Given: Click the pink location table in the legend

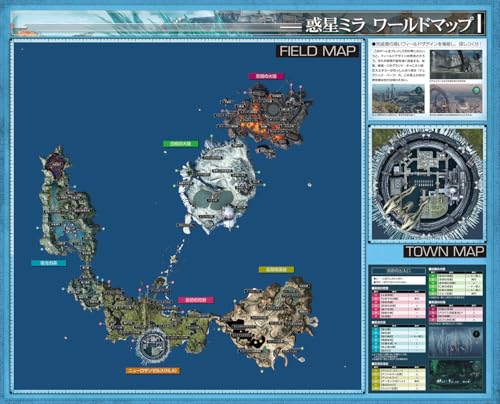Looking at the screenshot, I should coord(399,304).
